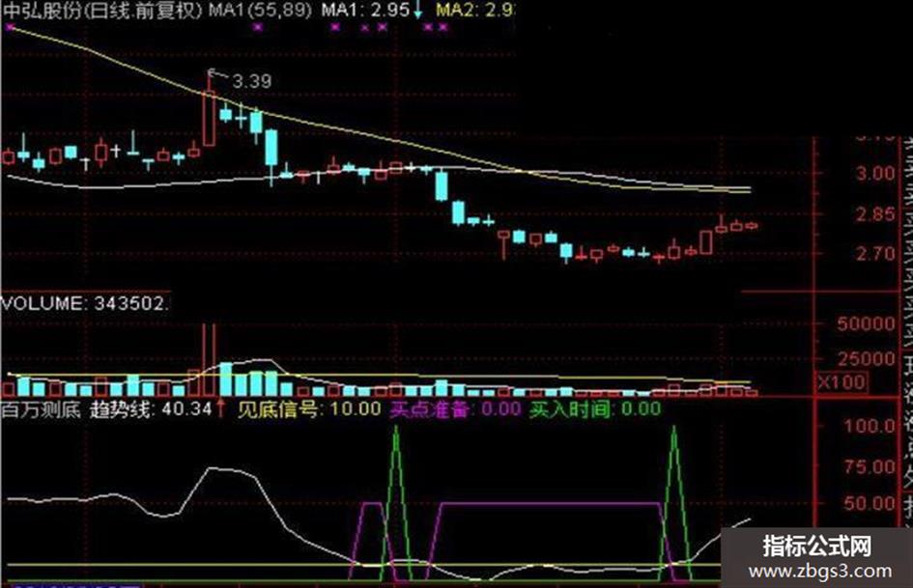Viewport: 913px width, 588px height.
Task: Click the red up arrow after 40.34
Action: 220,408
